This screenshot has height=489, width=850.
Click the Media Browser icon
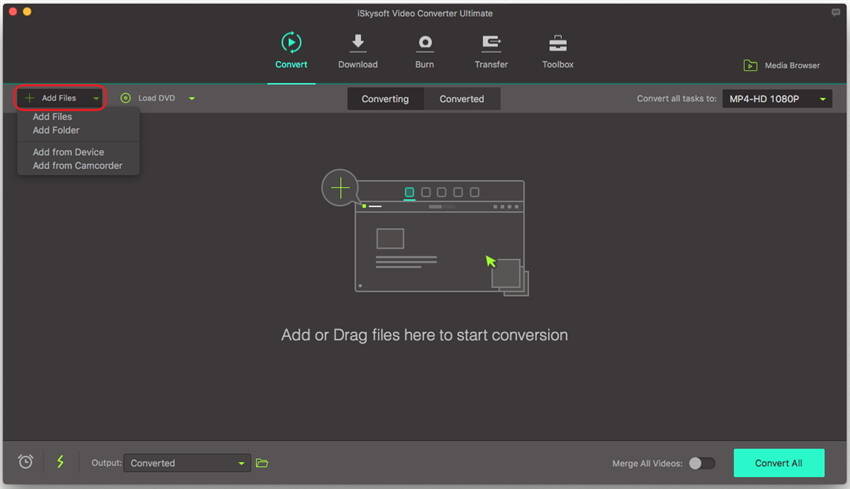tap(750, 66)
